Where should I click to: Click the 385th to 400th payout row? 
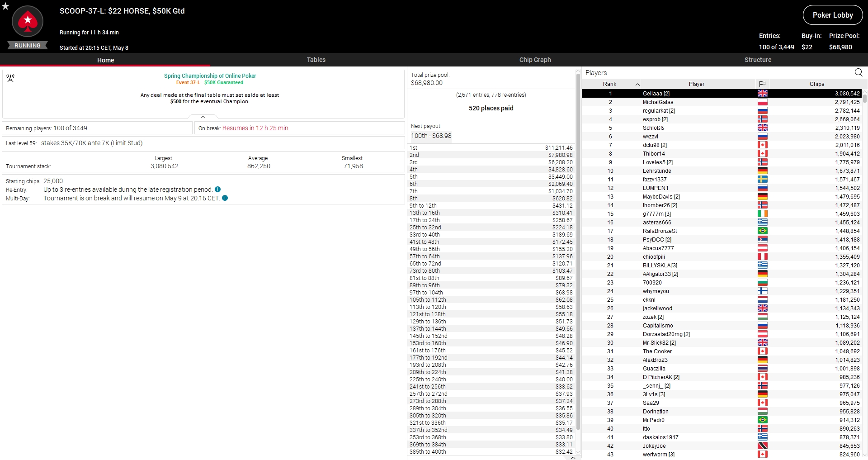(x=491, y=452)
